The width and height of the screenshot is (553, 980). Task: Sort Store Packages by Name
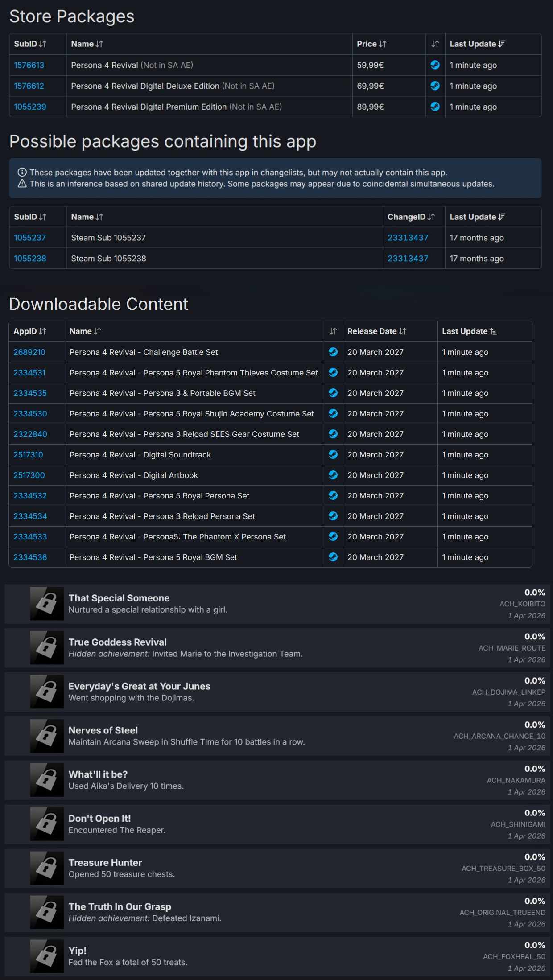pos(87,44)
